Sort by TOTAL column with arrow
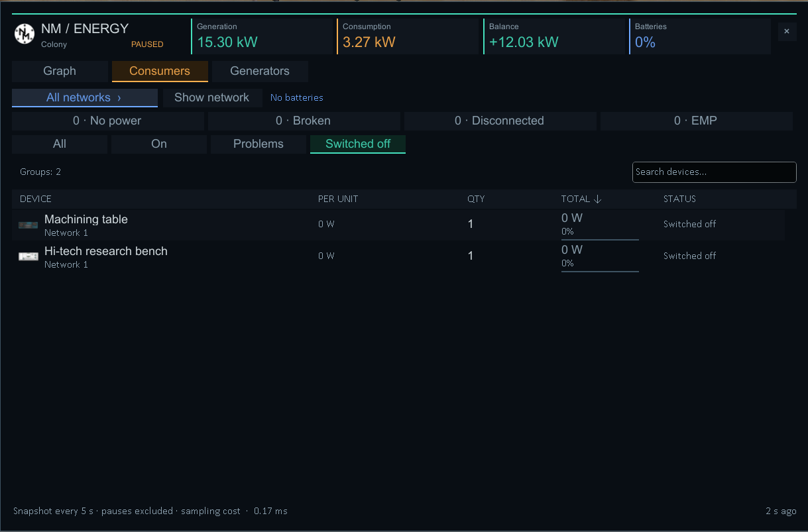 tap(581, 199)
